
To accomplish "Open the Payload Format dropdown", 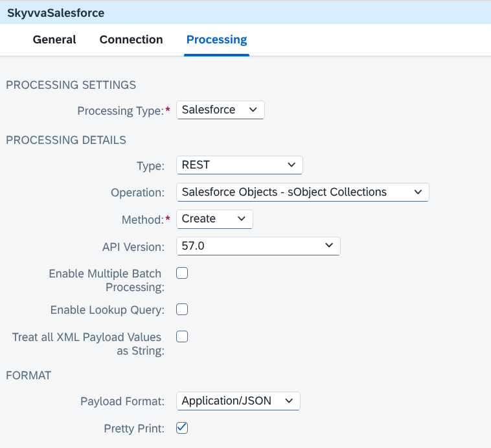I will pos(238,401).
